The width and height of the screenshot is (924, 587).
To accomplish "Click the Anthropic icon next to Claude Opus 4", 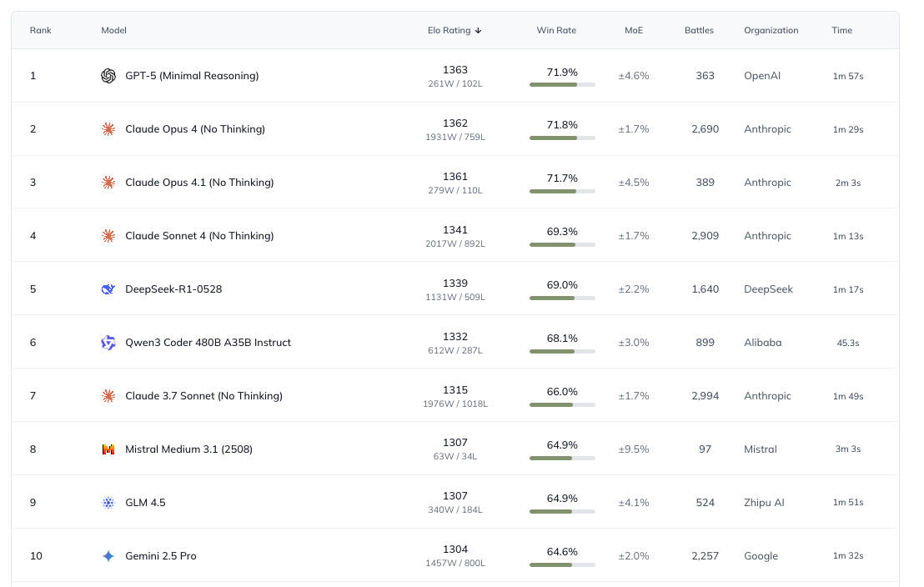I will click(x=108, y=129).
